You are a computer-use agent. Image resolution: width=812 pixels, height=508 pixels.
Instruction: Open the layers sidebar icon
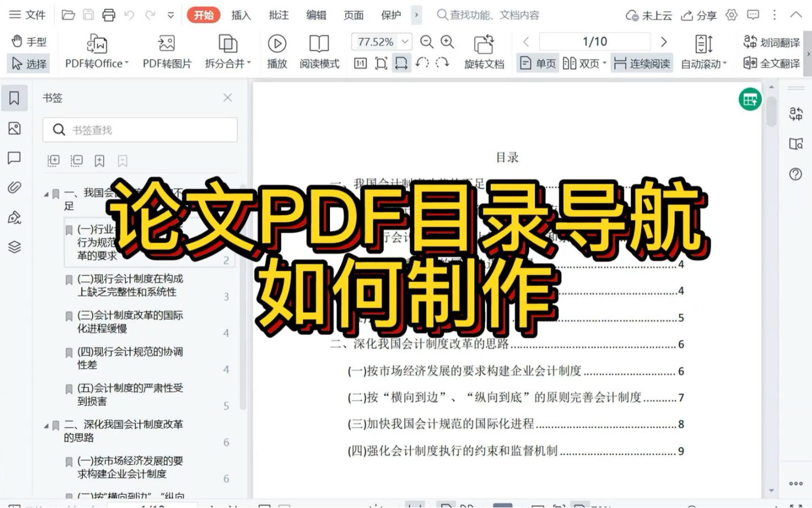(x=14, y=247)
